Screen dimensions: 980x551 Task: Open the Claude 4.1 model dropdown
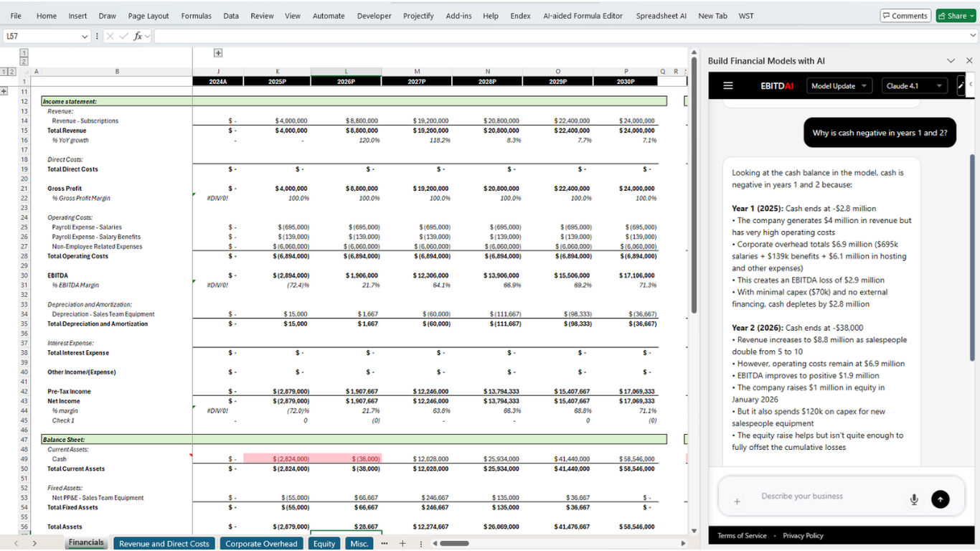915,86
